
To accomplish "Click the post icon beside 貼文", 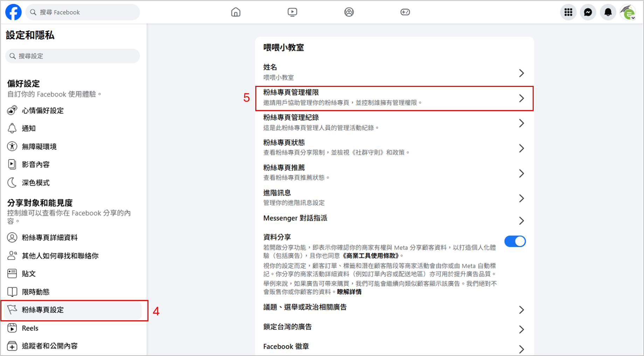I will tap(12, 274).
